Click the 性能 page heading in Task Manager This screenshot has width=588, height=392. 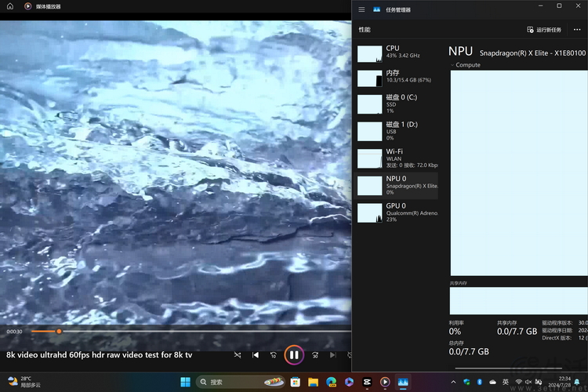pos(365,30)
